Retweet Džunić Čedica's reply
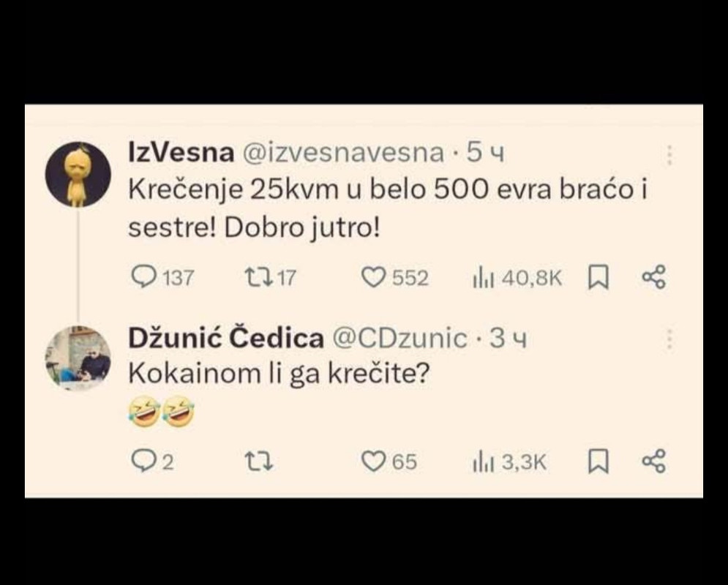Viewport: 728px width, 585px height. point(258,462)
